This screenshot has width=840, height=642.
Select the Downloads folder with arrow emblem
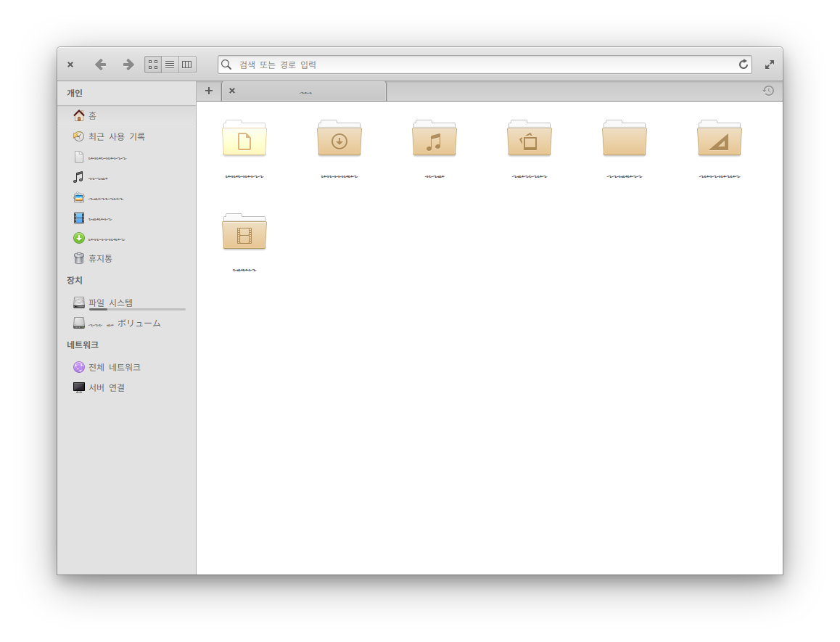pos(339,139)
